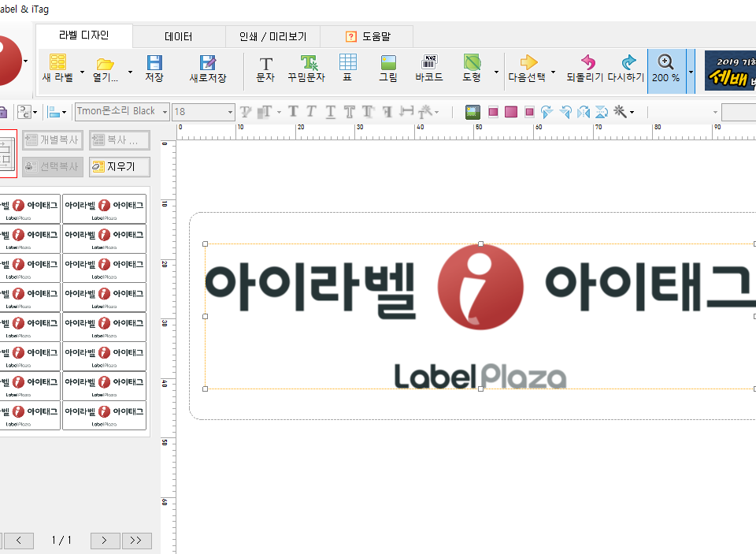This screenshot has width=756, height=554.
Task: Click the 지우기 erase button
Action: [119, 166]
